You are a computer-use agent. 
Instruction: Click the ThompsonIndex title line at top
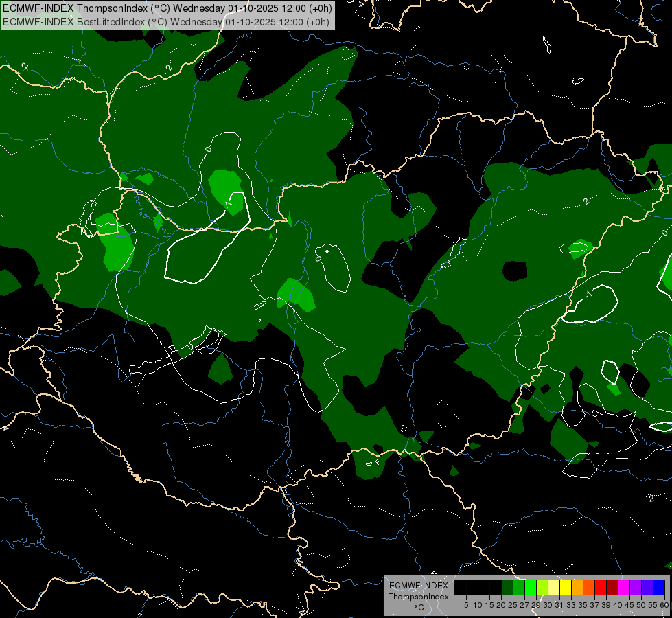[x=167, y=8]
